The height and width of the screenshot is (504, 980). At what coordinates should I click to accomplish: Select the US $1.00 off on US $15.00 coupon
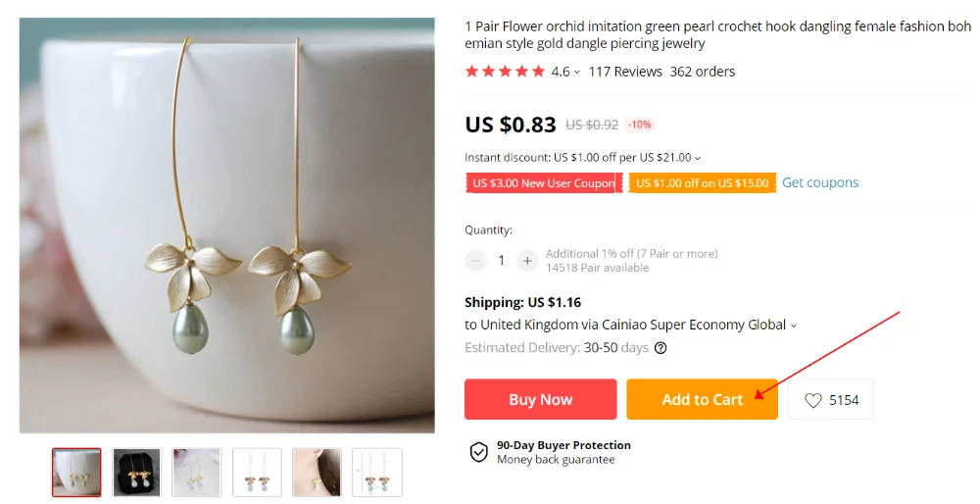point(702,183)
